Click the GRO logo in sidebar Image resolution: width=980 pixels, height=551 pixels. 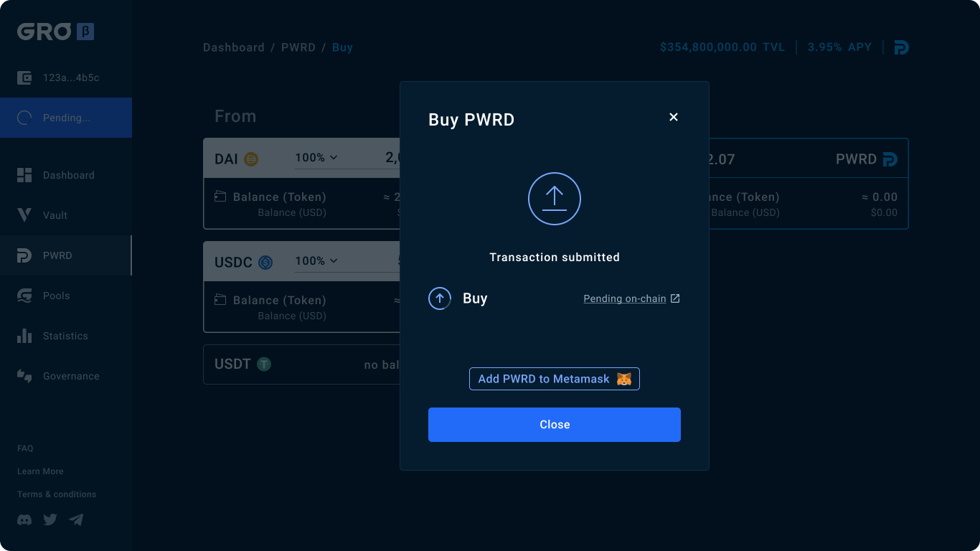[44, 32]
